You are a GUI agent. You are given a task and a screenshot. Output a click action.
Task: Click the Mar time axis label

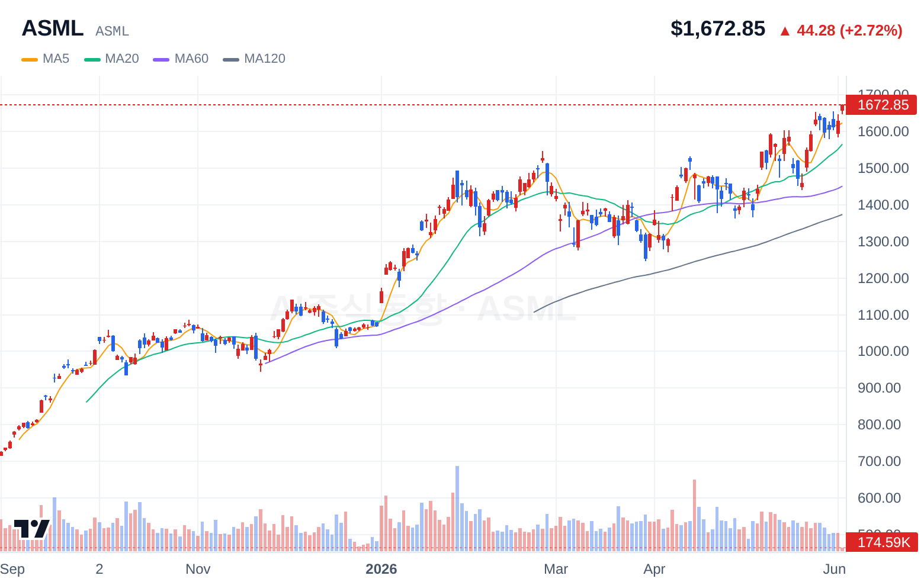[556, 569]
